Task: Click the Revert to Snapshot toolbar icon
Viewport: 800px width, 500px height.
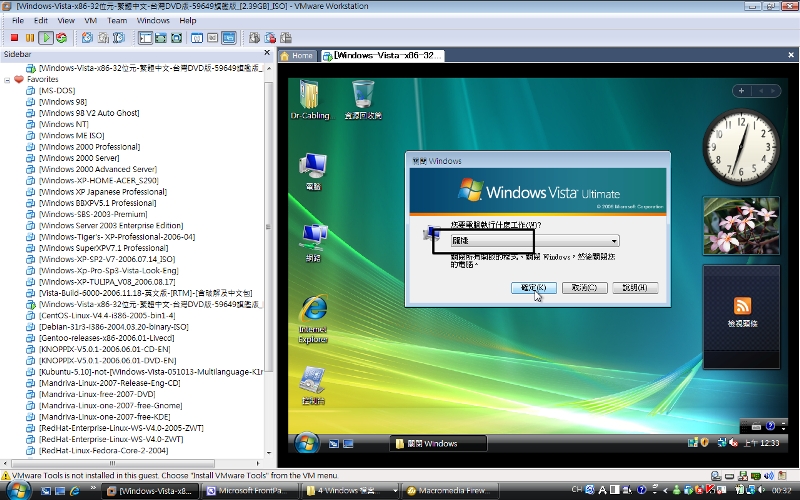Action: (104, 38)
